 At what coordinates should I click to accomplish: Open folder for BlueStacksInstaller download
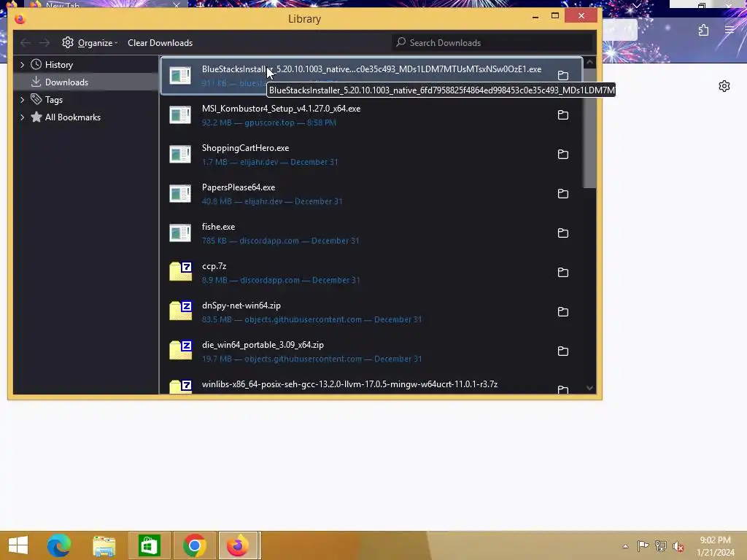coord(562,75)
